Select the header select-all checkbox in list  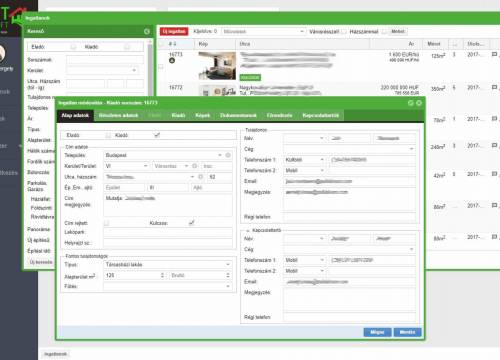coord(161,44)
